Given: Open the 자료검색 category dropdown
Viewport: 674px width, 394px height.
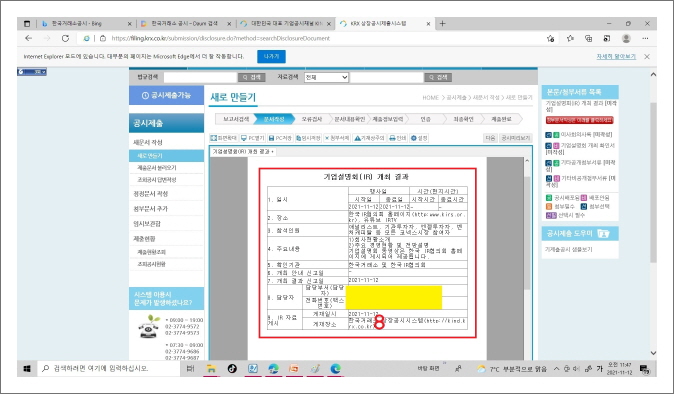Looking at the screenshot, I should (x=326, y=77).
